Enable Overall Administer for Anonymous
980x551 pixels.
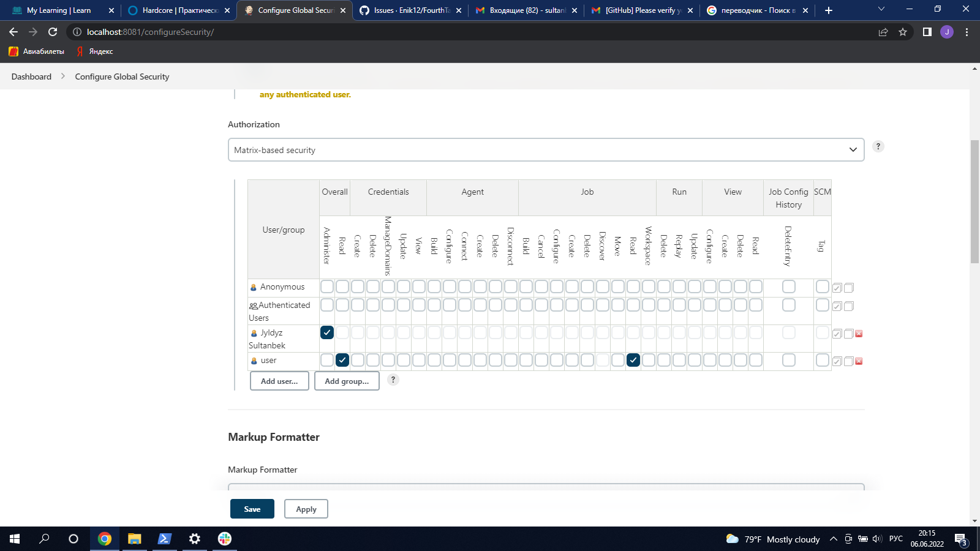tap(327, 287)
